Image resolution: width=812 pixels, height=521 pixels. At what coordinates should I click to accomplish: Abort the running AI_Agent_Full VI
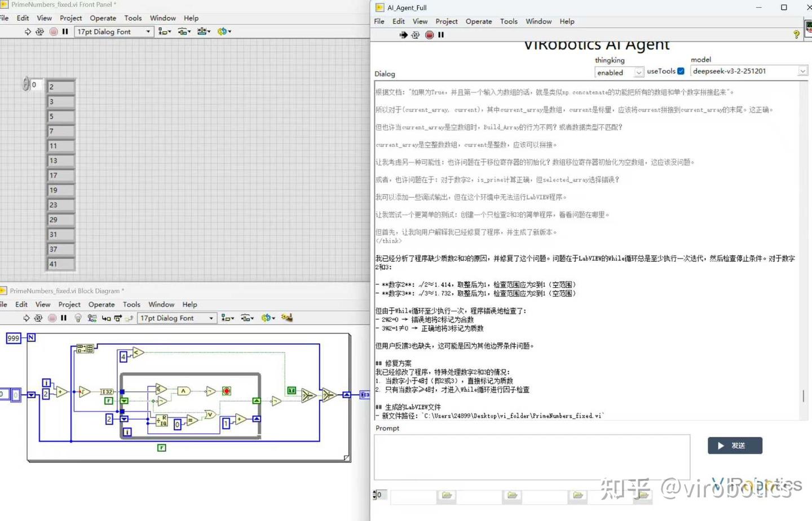[429, 35]
